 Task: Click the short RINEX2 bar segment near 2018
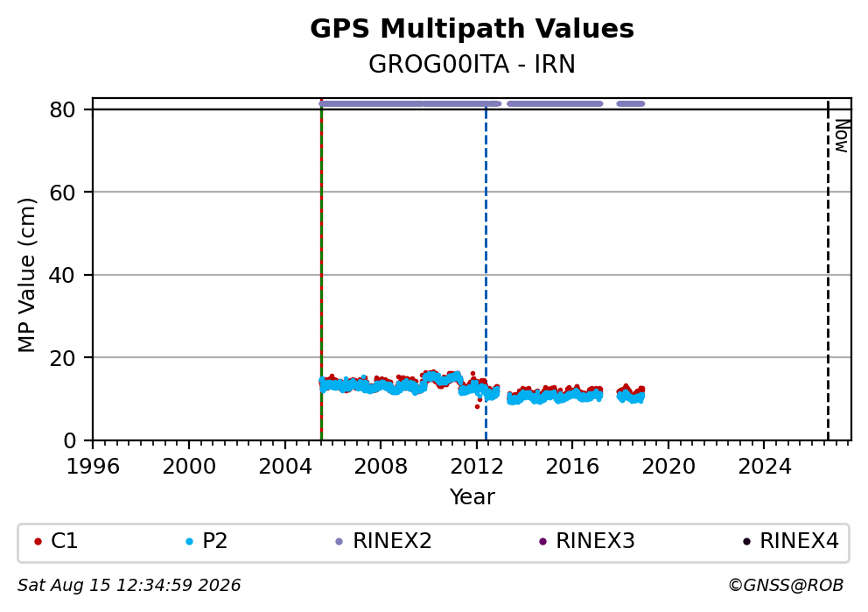(x=631, y=103)
